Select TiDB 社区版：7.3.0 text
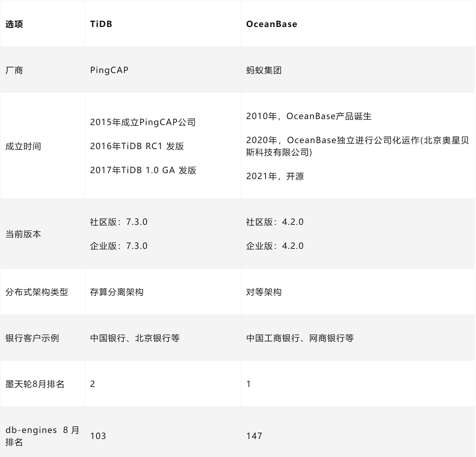This screenshot has height=457, width=476. [119, 221]
